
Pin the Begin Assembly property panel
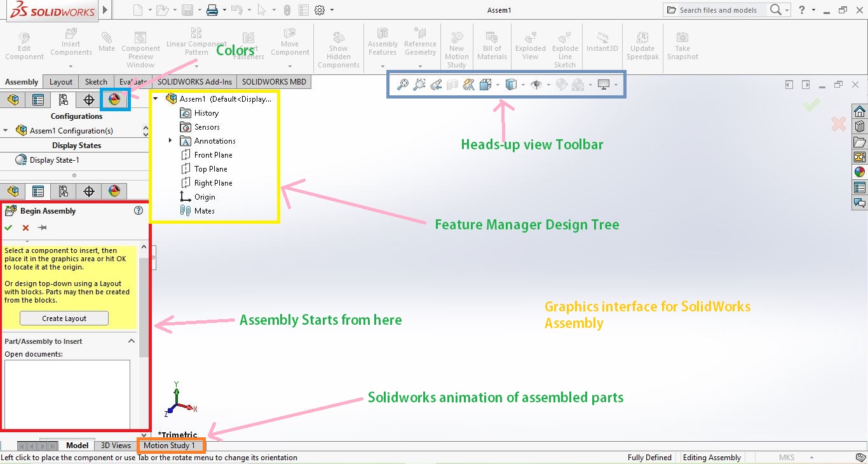point(42,228)
